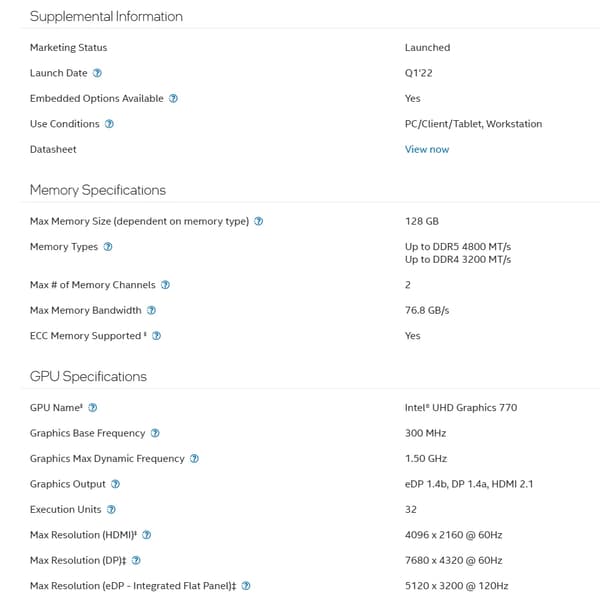Click the GPU Specifications section heading
This screenshot has width=600, height=600.
[88, 377]
